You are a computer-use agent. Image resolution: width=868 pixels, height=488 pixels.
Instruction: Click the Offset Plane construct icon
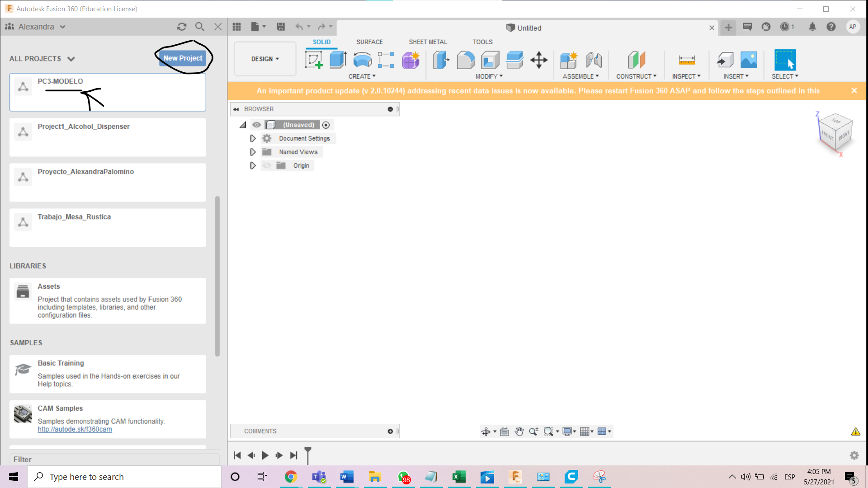tap(637, 60)
